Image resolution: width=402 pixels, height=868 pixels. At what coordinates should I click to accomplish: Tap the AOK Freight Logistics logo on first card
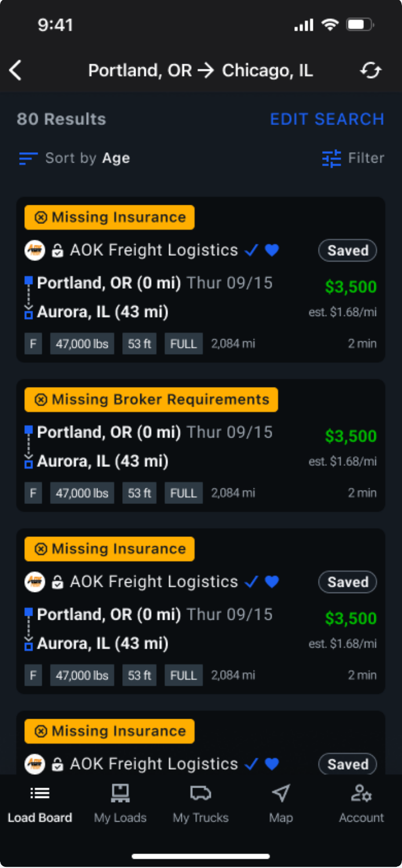coord(35,251)
